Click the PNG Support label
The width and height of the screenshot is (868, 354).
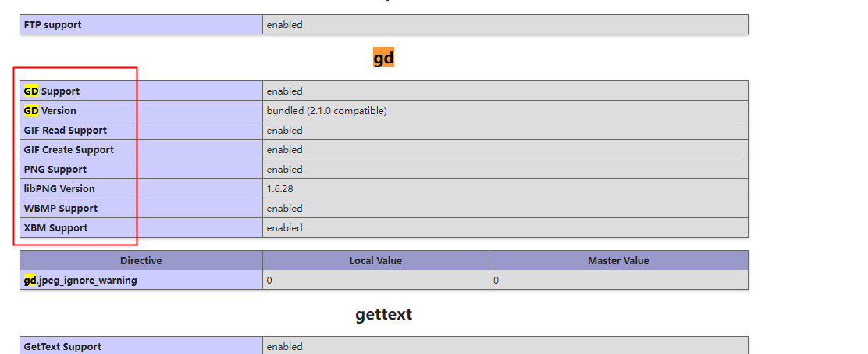pos(55,170)
